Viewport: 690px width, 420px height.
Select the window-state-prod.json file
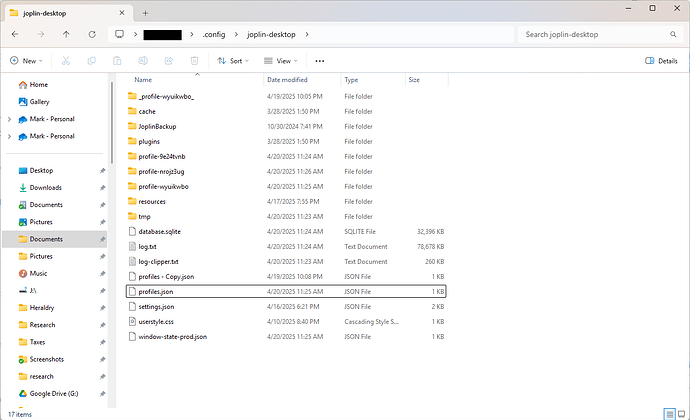click(x=286, y=337)
